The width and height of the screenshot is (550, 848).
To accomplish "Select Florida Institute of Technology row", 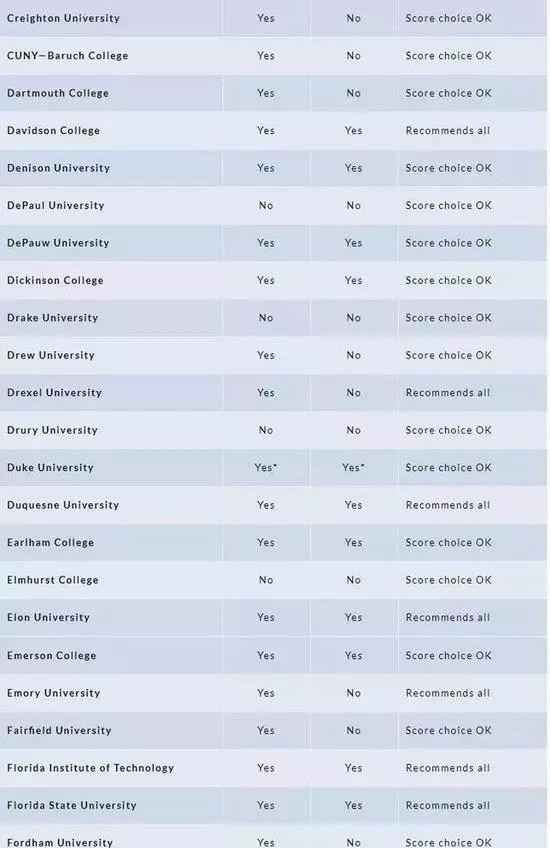I will click(273, 767).
